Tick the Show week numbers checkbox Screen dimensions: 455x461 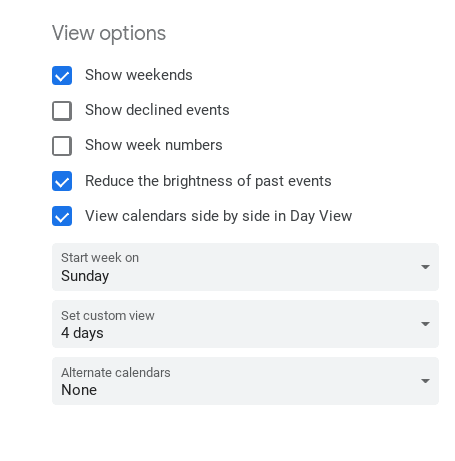pos(62,146)
